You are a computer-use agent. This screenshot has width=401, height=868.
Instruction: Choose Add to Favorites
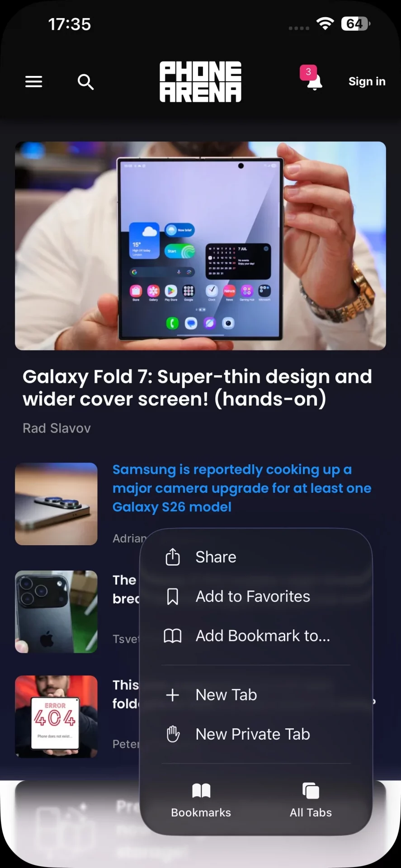pos(256,596)
